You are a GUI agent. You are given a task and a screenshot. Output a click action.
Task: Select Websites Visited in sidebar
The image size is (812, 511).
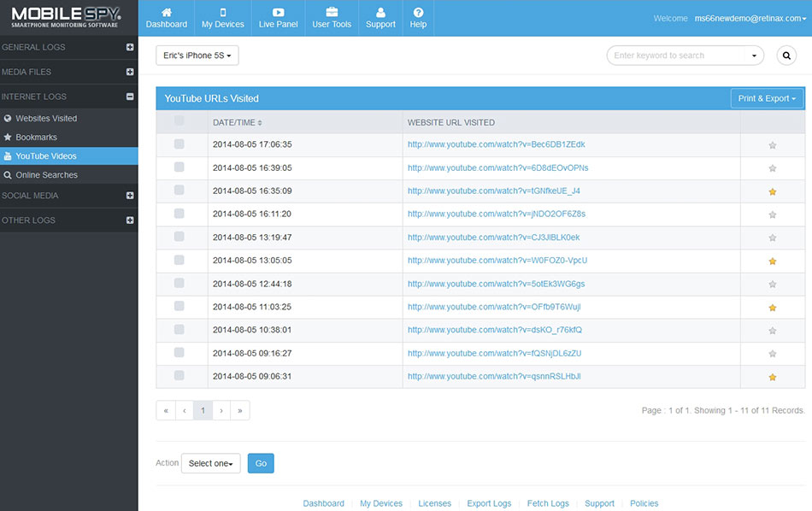(x=46, y=119)
